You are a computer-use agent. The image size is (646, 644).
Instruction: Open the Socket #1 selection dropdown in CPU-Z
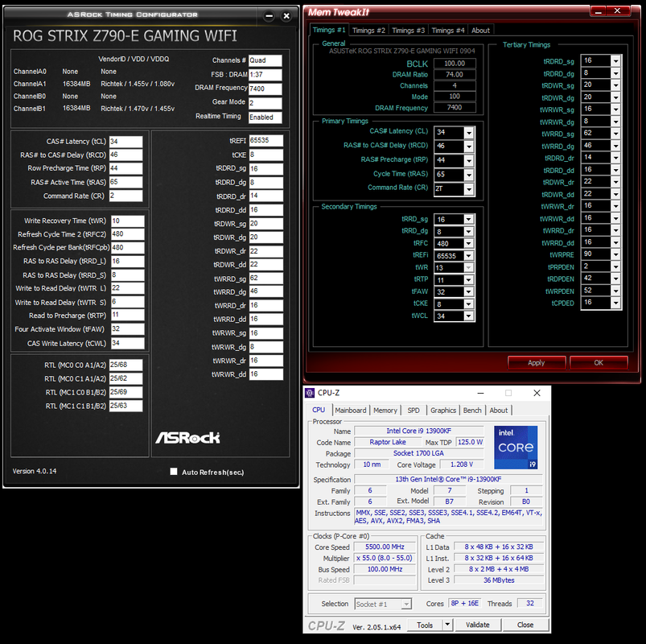406,604
